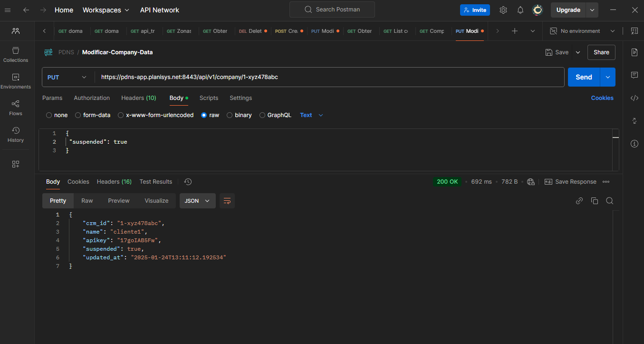
Task: Switch to the request Settings tab
Action: click(x=241, y=98)
